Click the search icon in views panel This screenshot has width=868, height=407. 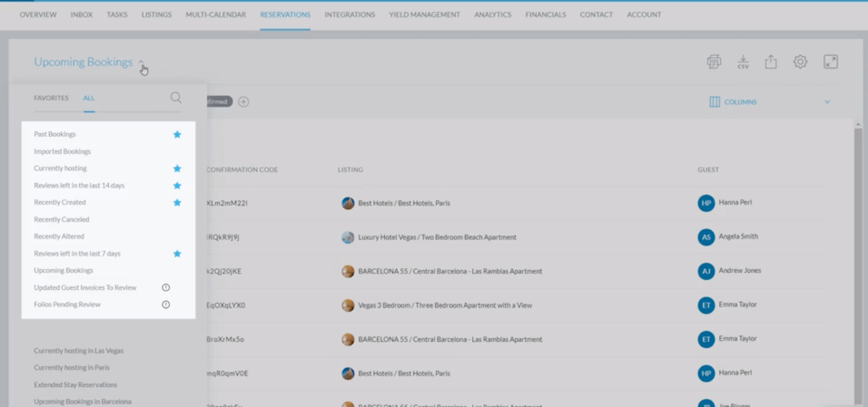(176, 98)
